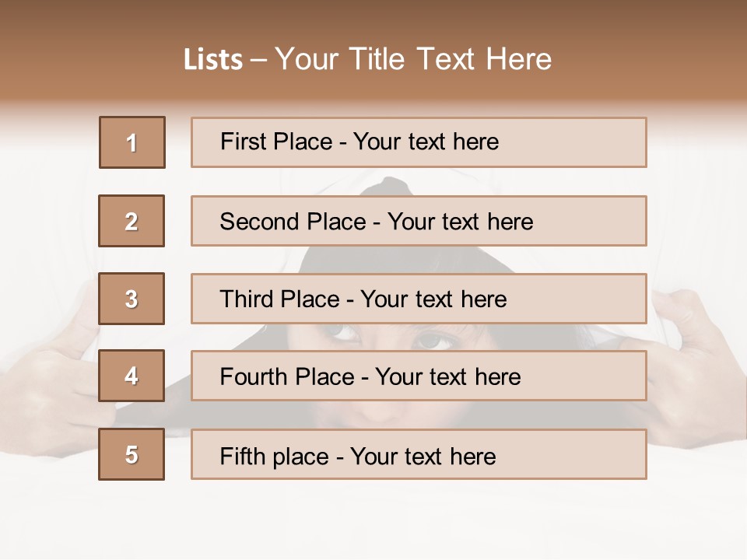Screen dimensions: 747x560
Task: Click the empty white area below Fifth place
Action: click(x=373, y=521)
